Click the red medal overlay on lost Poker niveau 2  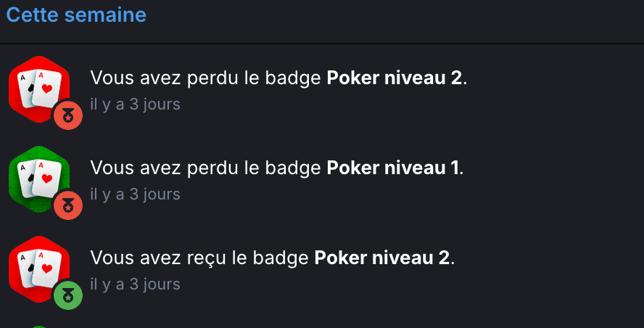[x=68, y=115]
